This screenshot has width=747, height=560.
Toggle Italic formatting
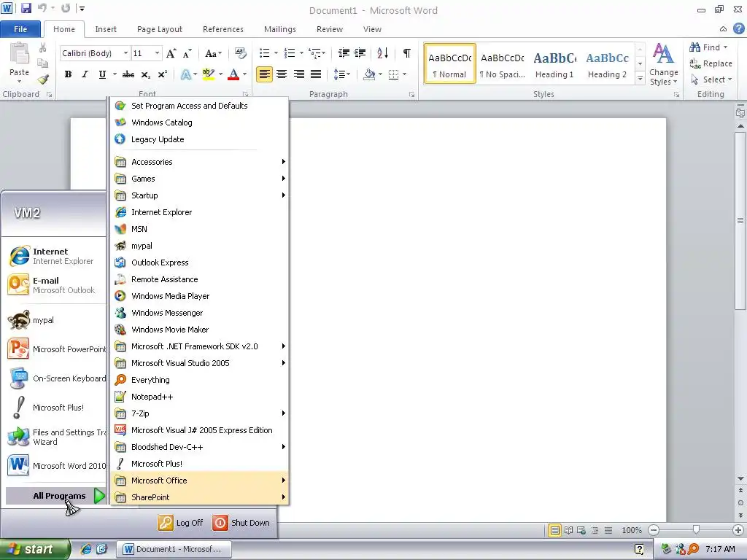tap(85, 74)
